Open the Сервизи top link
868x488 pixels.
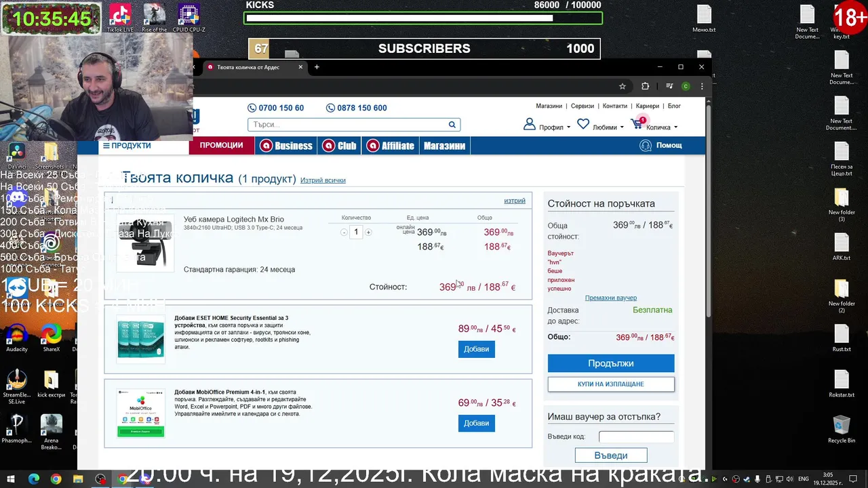(x=583, y=106)
